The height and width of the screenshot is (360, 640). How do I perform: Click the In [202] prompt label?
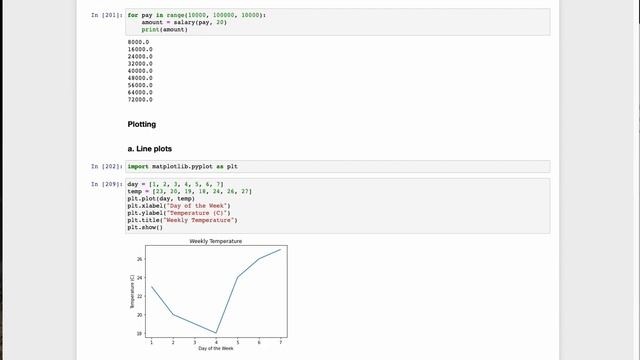(107, 167)
